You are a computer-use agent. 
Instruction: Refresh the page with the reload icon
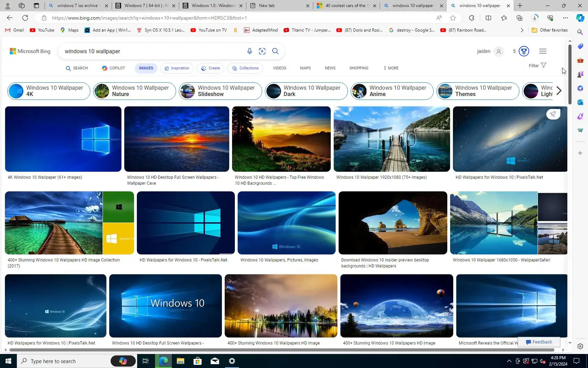pos(25,18)
